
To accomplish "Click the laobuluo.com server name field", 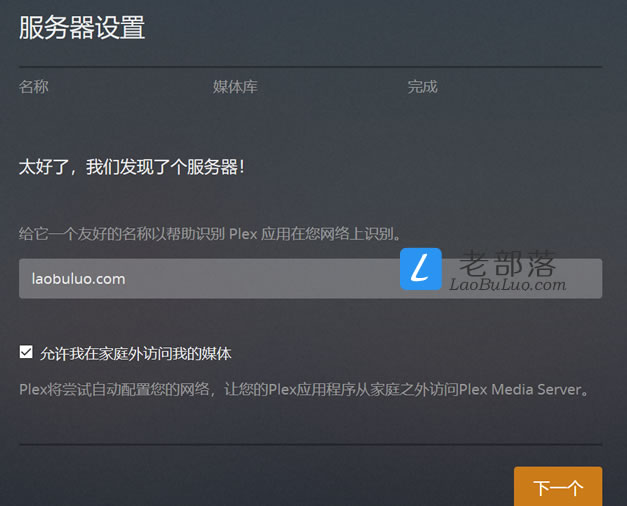I will 310,278.
